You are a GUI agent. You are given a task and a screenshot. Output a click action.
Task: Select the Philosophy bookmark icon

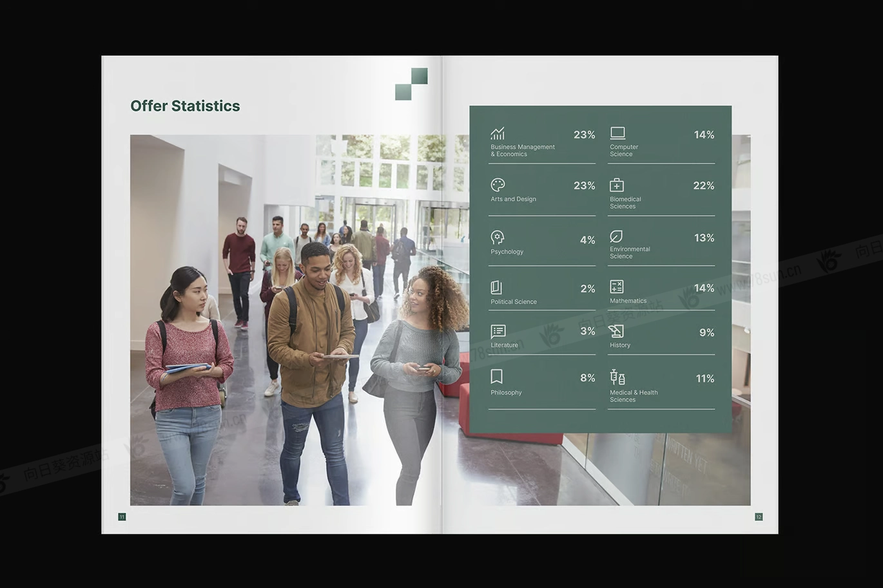pyautogui.click(x=496, y=376)
